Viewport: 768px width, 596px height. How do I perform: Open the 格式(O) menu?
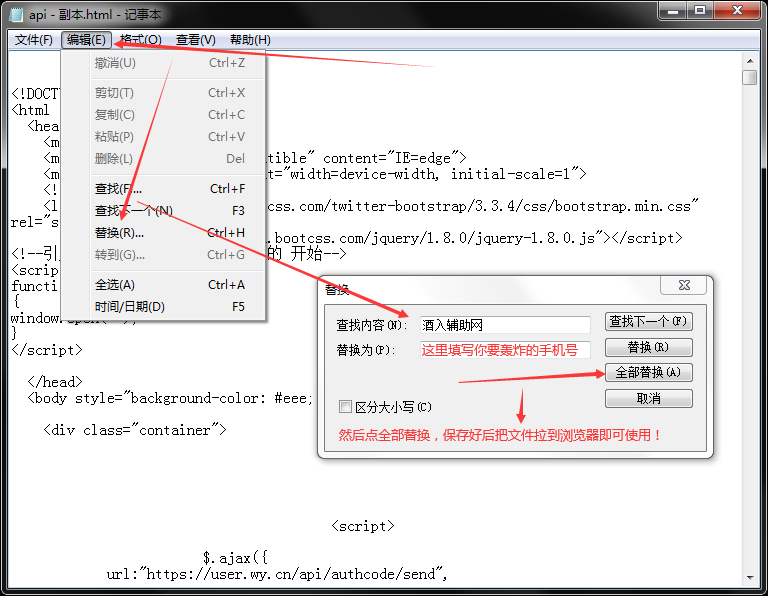pos(141,40)
